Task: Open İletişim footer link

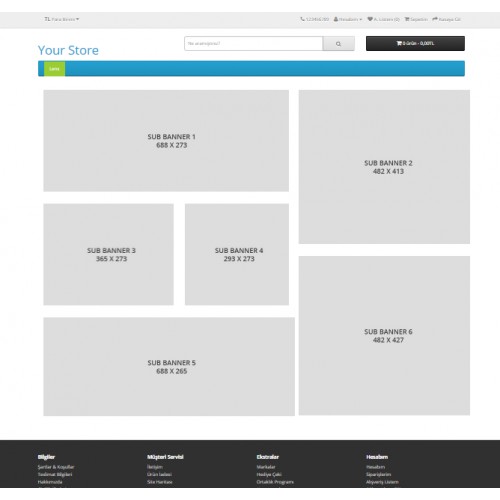Action: pos(155,467)
